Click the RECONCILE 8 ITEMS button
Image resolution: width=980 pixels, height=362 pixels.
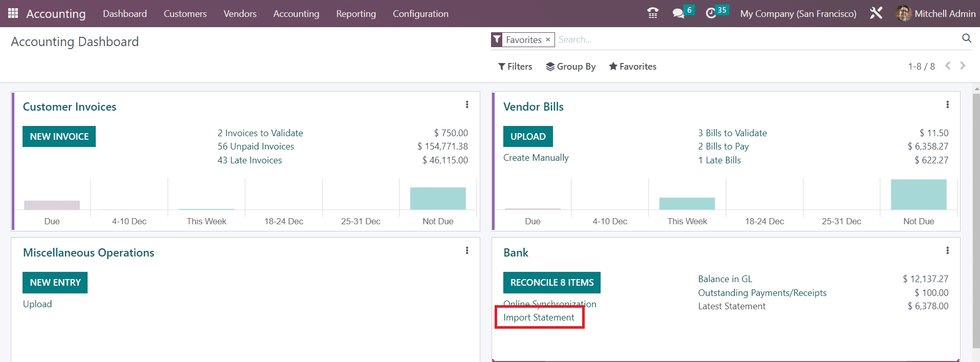pyautogui.click(x=551, y=283)
